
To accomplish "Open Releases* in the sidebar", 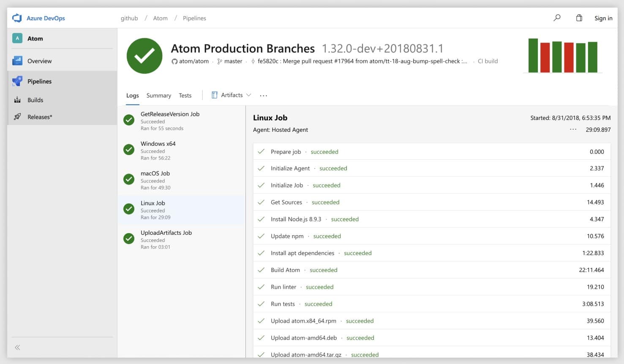I will [62, 117].
